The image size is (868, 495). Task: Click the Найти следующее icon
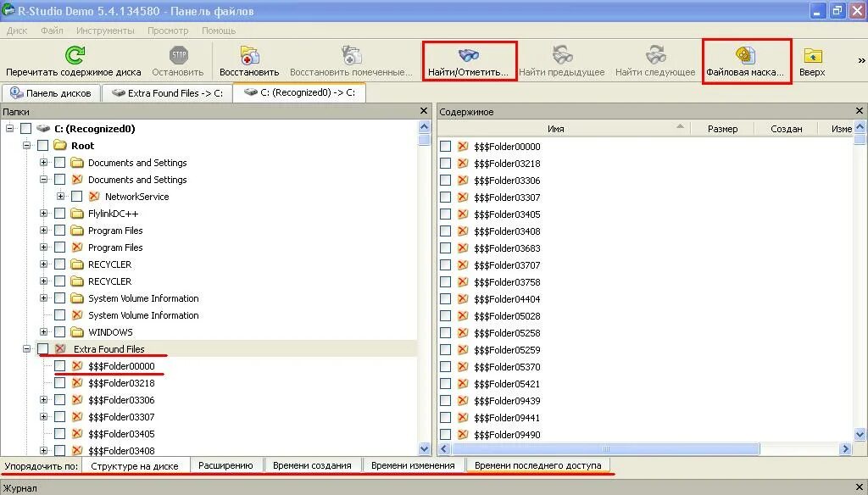[x=655, y=55]
